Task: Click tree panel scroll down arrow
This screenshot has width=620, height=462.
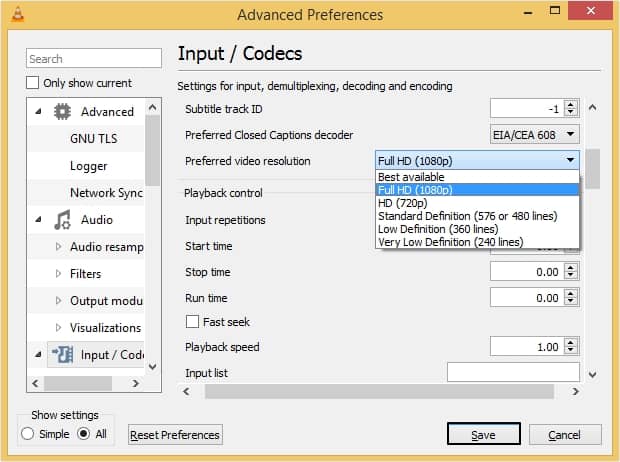Action: pyautogui.click(x=152, y=367)
